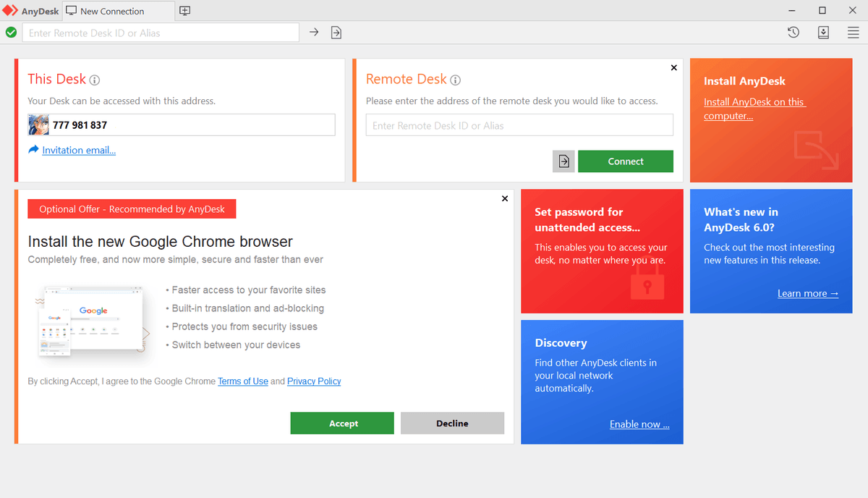
Task: Click the Install AnyDesk tile heading
Action: tap(744, 81)
